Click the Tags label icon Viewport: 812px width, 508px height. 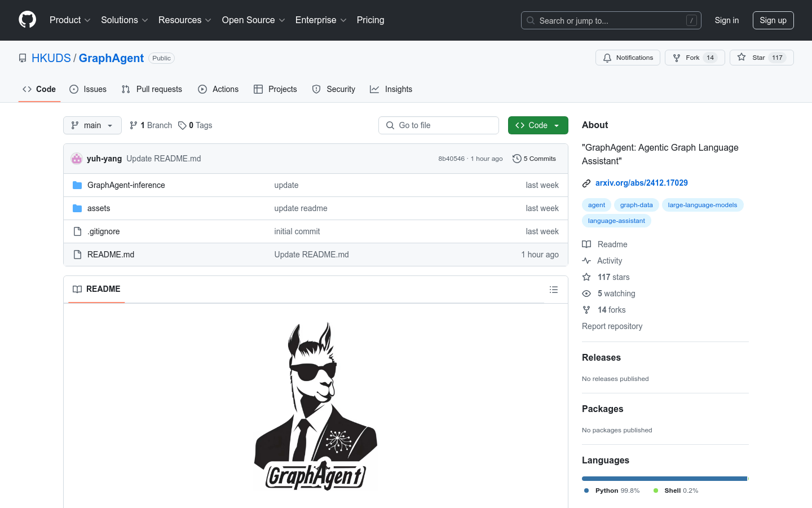[x=182, y=125]
